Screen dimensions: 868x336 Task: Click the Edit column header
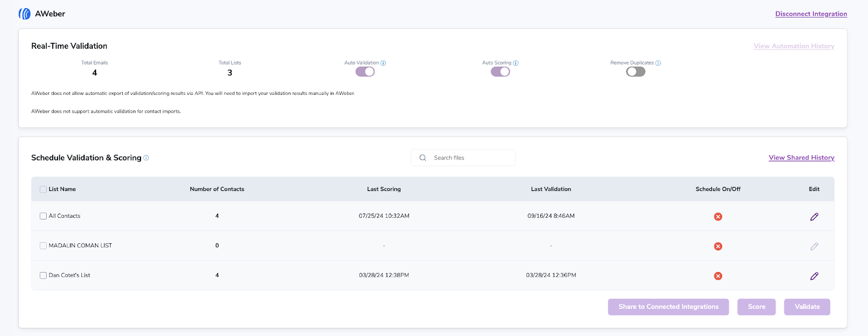point(814,189)
